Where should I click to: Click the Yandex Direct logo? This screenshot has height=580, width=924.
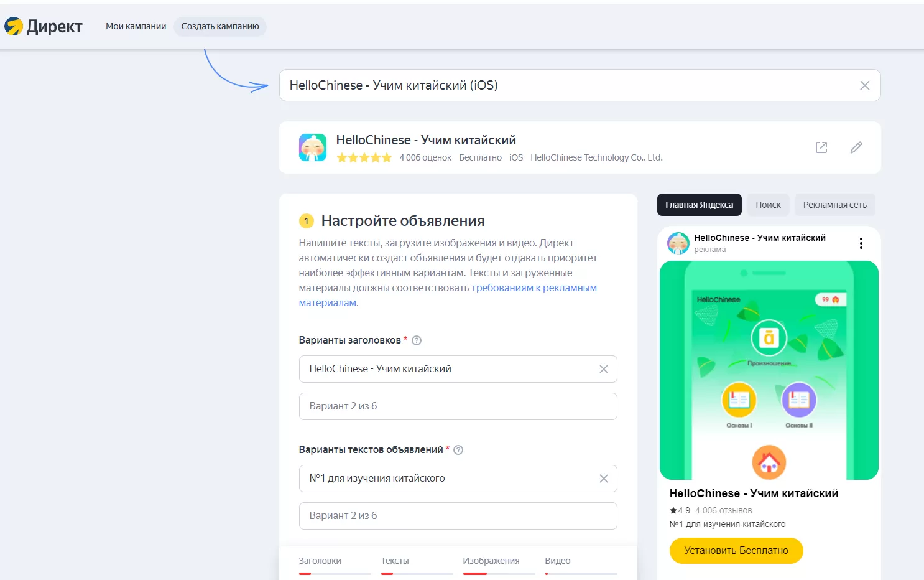(x=43, y=26)
